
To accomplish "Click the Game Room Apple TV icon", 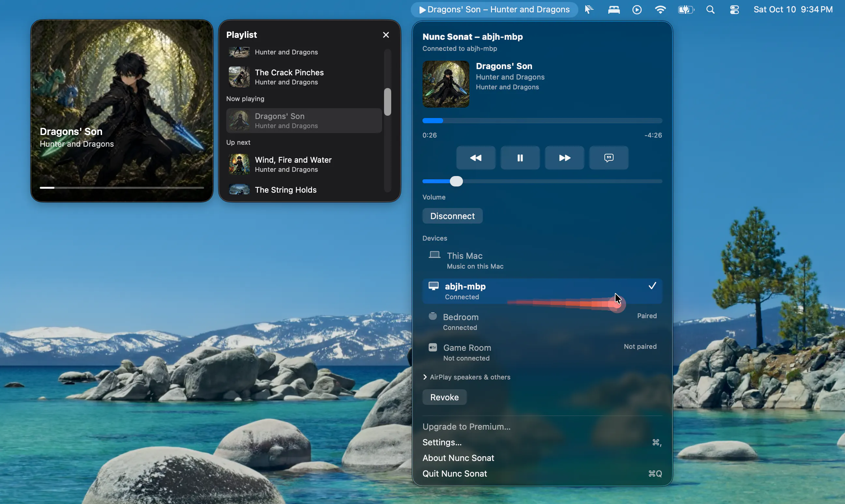I will pos(433,347).
